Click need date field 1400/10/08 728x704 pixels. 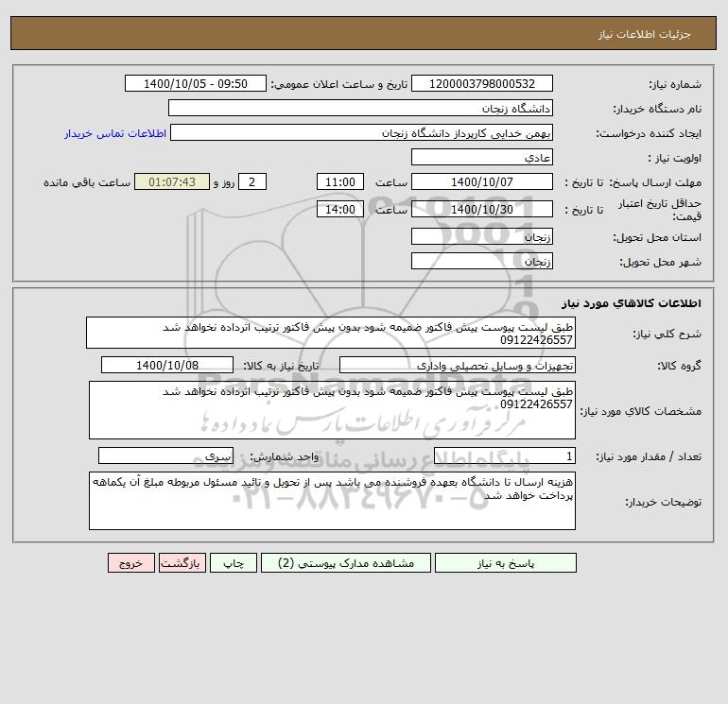(x=167, y=365)
